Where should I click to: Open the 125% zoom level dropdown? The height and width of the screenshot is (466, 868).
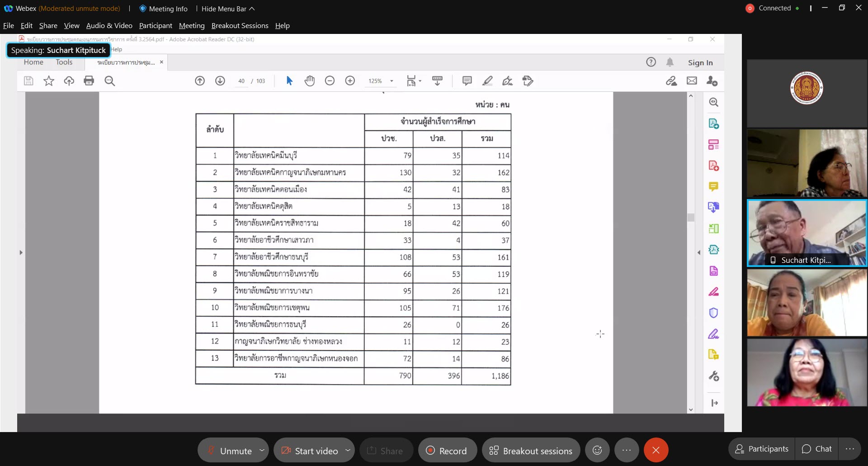(392, 81)
